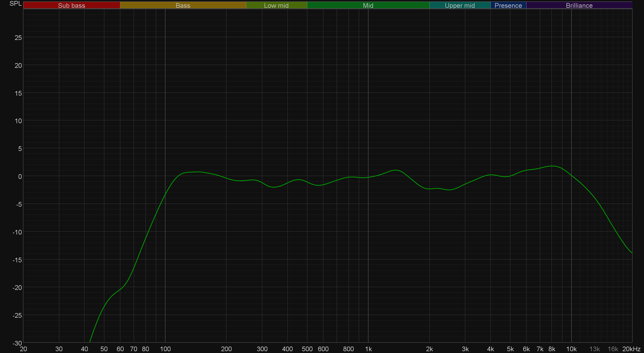Click the Low mid band bar
Viewport: 644px width, 353px height.
tap(276, 5)
